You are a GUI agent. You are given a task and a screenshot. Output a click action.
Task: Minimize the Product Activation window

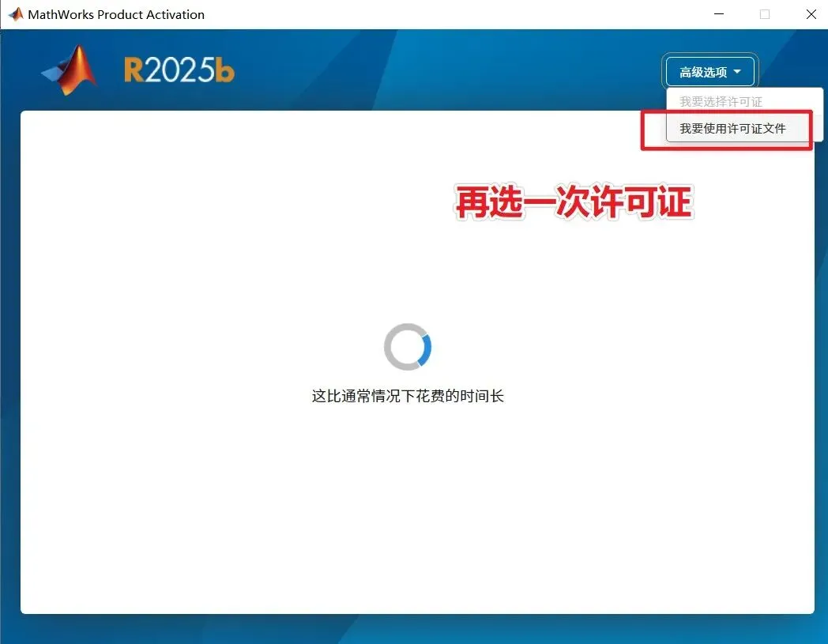[x=719, y=14]
